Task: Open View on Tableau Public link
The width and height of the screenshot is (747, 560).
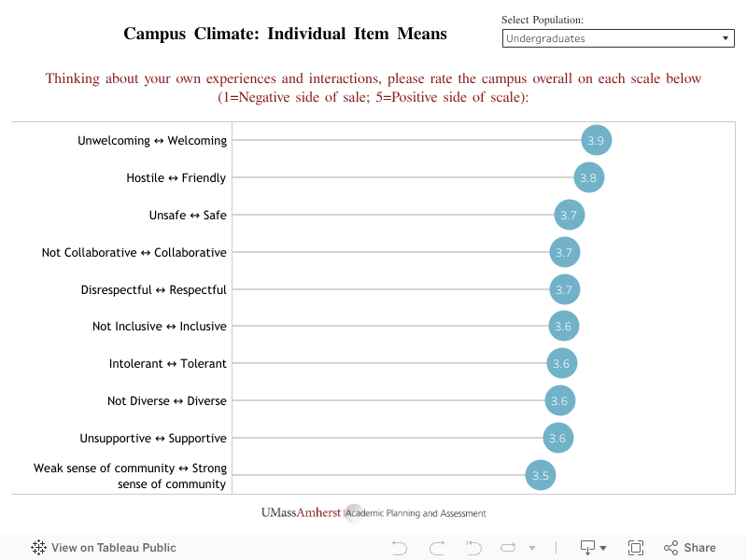Action: [113, 548]
